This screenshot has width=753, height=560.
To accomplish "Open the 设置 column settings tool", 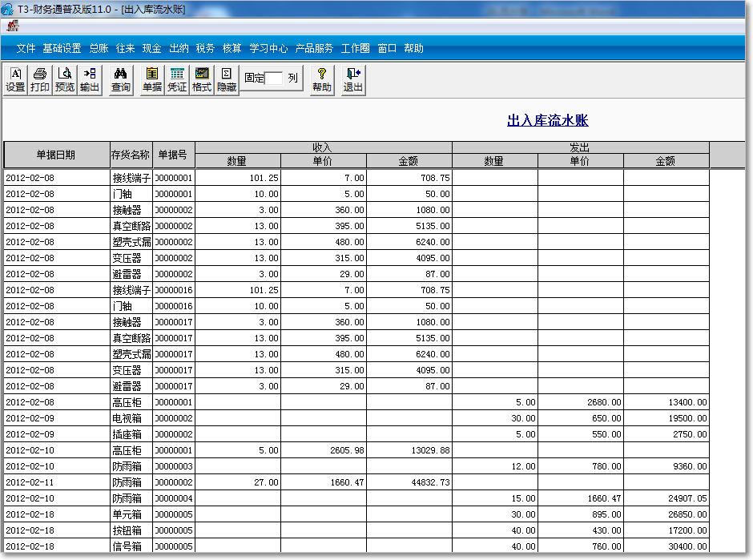I will (x=14, y=80).
